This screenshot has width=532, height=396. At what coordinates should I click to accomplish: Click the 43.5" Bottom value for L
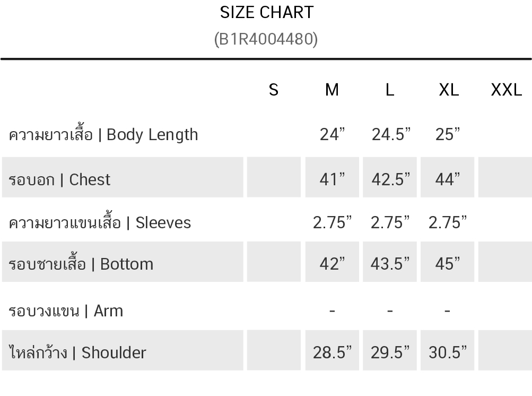tap(390, 264)
